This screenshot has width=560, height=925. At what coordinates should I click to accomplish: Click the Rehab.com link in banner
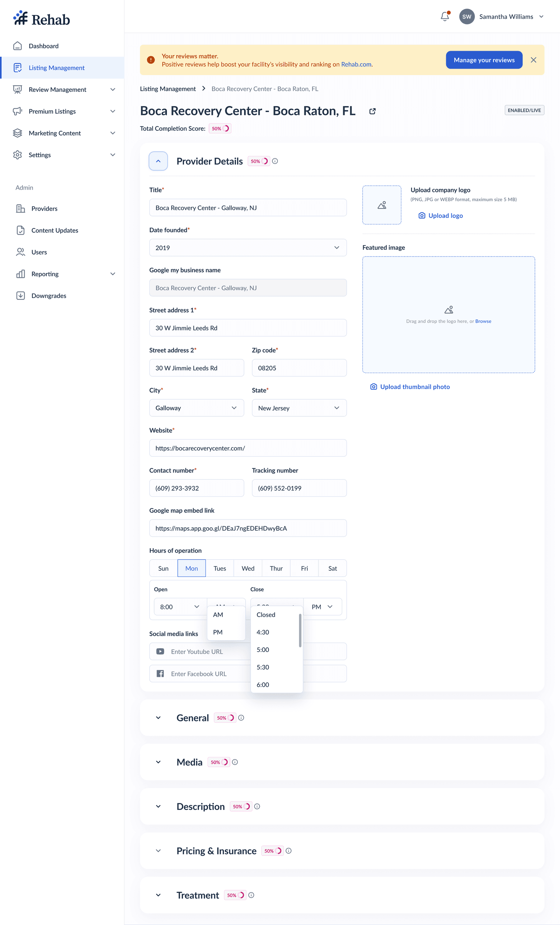click(x=356, y=64)
